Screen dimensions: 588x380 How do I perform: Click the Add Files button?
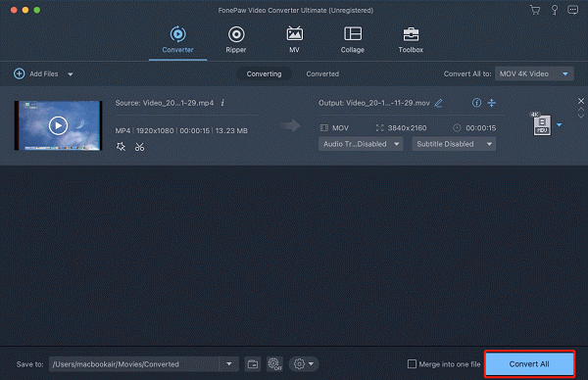pyautogui.click(x=36, y=73)
